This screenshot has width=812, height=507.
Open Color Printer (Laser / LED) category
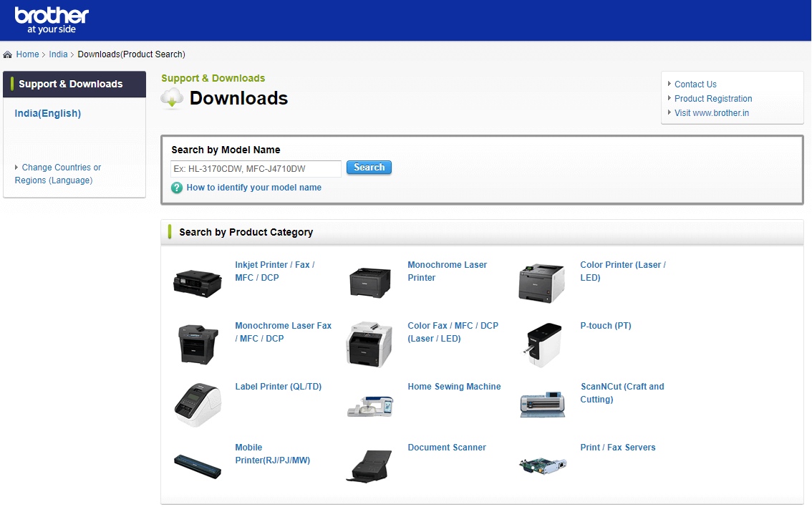623,271
